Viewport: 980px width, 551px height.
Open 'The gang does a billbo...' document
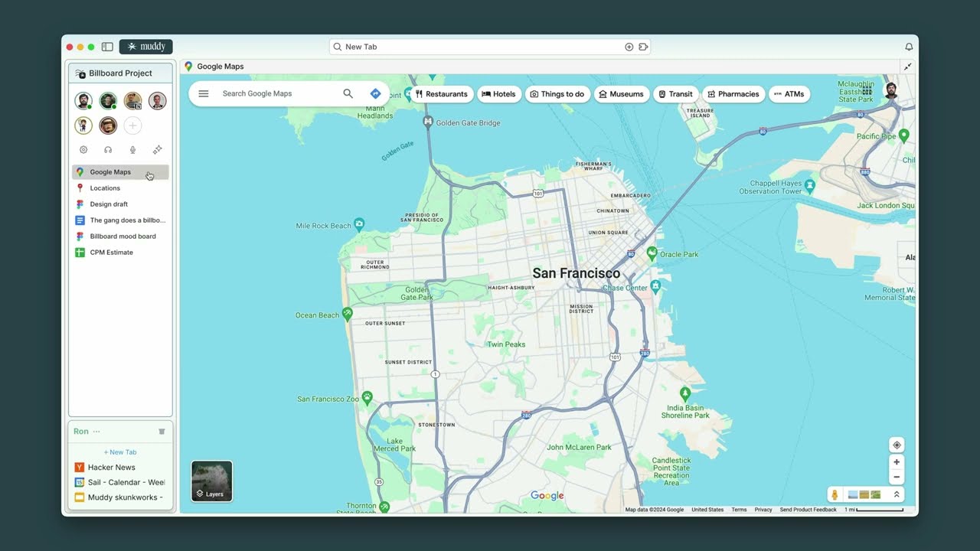point(120,220)
